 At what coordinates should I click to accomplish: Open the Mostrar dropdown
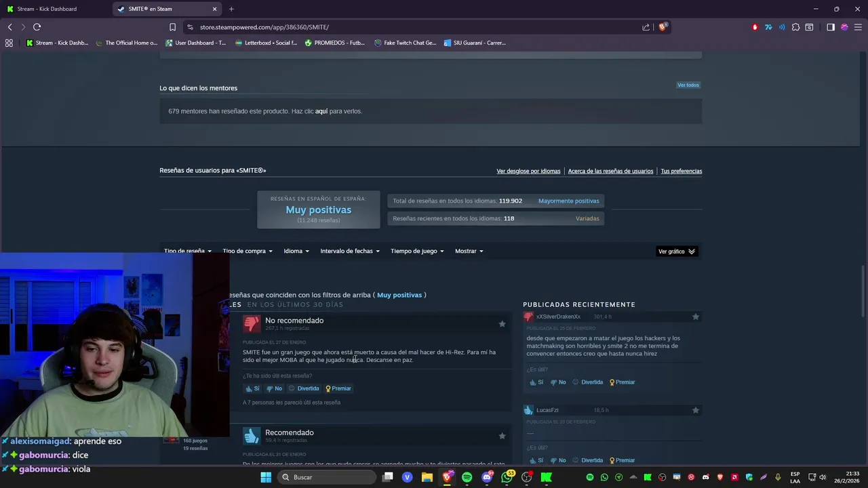(469, 251)
